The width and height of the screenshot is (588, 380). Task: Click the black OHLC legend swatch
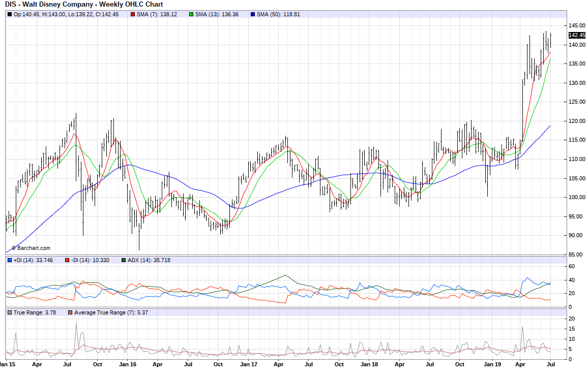click(x=10, y=15)
